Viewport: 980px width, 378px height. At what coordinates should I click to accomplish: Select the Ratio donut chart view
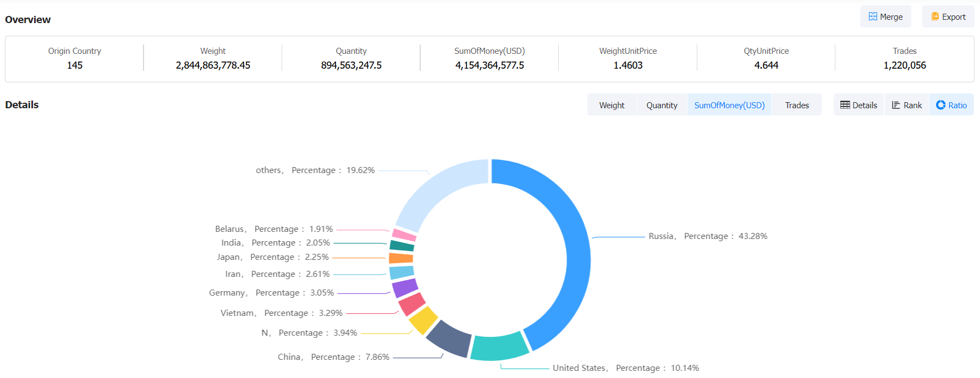[x=951, y=105]
